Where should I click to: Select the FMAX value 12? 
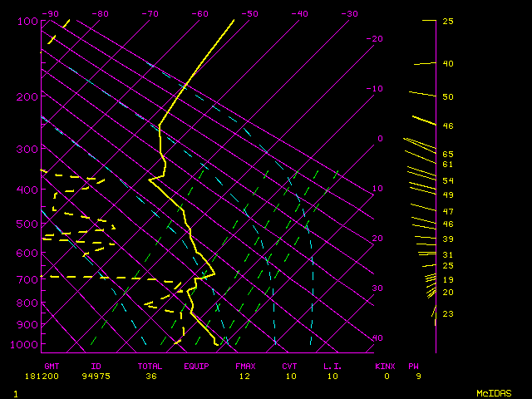point(244,376)
